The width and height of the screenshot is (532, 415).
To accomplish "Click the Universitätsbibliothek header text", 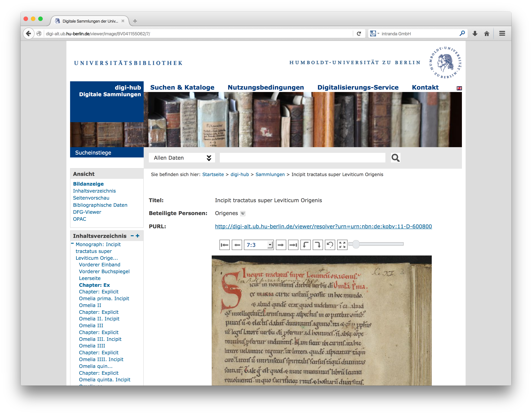I will 128,63.
